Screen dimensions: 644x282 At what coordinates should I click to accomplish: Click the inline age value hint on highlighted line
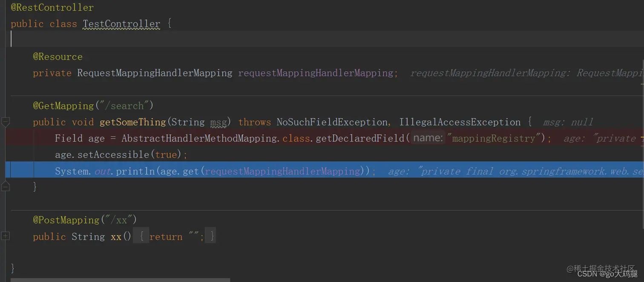pos(516,172)
